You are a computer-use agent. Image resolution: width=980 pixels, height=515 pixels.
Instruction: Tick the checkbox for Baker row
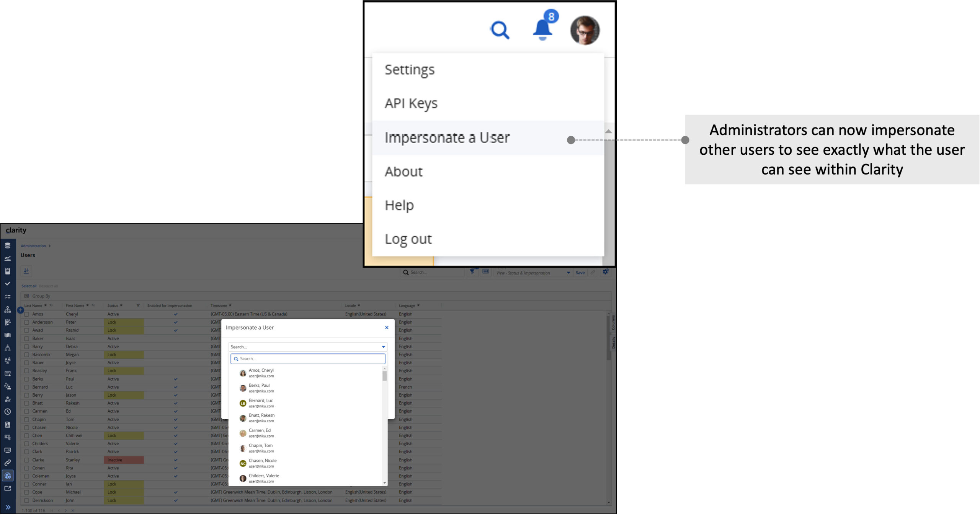[27, 338]
